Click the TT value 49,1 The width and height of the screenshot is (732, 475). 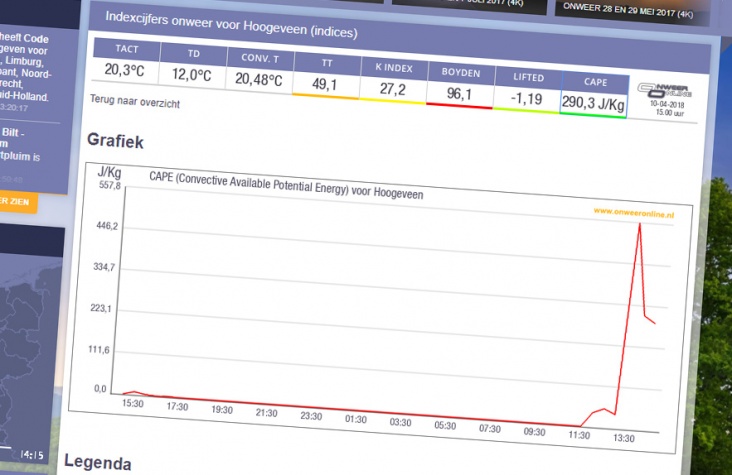pos(325,84)
